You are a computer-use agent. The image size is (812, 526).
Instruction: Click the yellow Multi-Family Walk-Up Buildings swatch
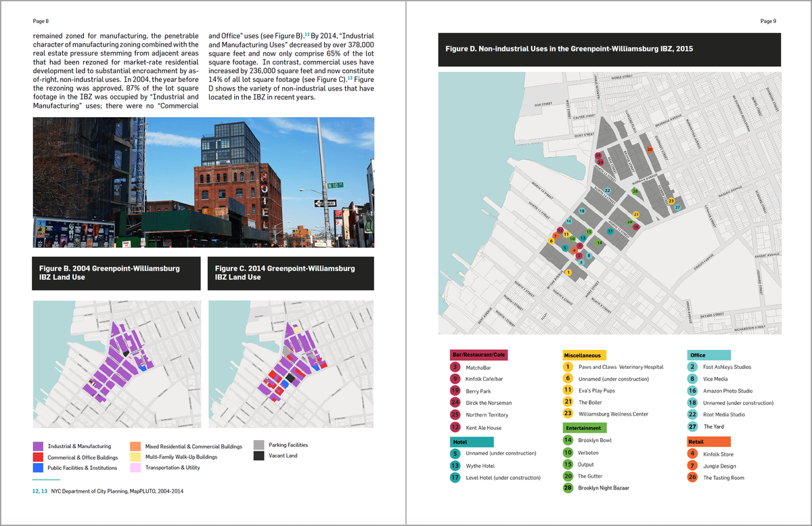[x=135, y=458]
